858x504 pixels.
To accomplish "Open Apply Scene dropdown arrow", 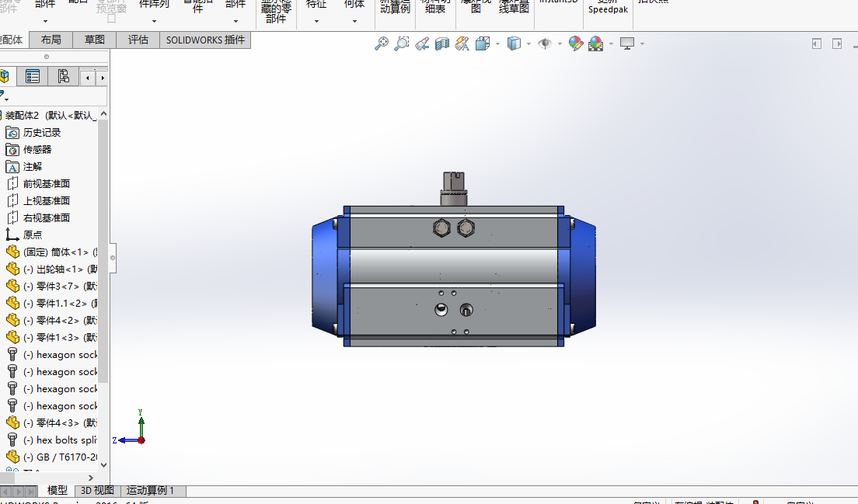I will click(611, 43).
